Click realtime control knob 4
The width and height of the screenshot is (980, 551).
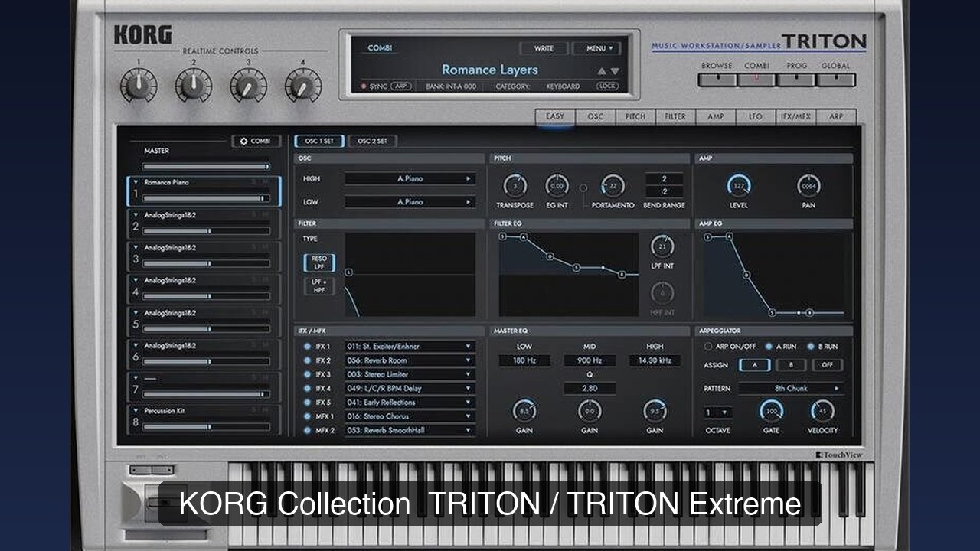point(303,86)
